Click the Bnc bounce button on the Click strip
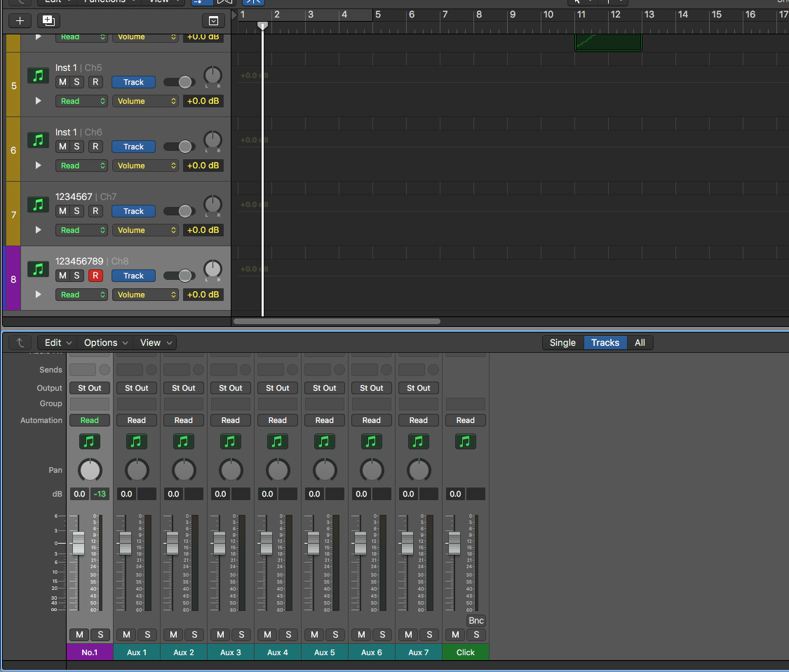789x672 pixels. pos(476,621)
